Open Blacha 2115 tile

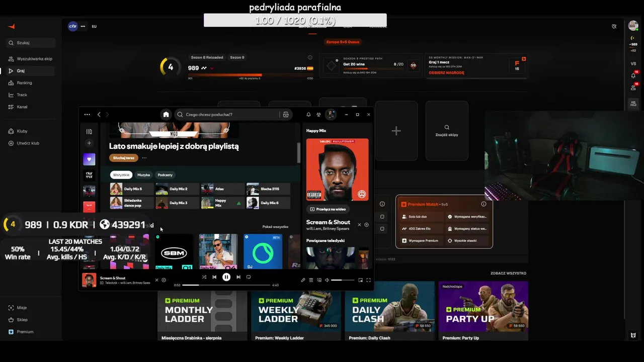(268, 189)
